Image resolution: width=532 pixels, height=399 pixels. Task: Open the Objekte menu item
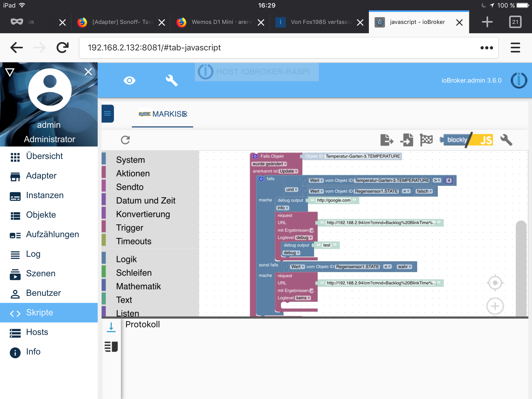[41, 215]
